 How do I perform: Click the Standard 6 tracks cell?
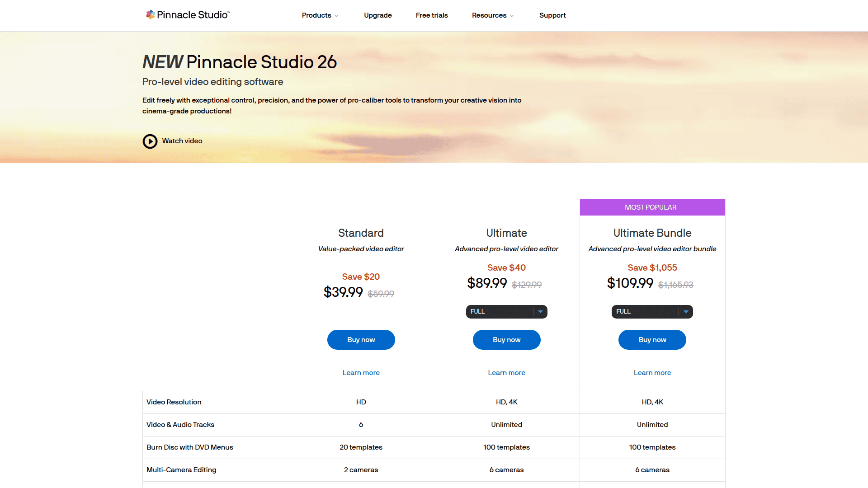pos(361,425)
